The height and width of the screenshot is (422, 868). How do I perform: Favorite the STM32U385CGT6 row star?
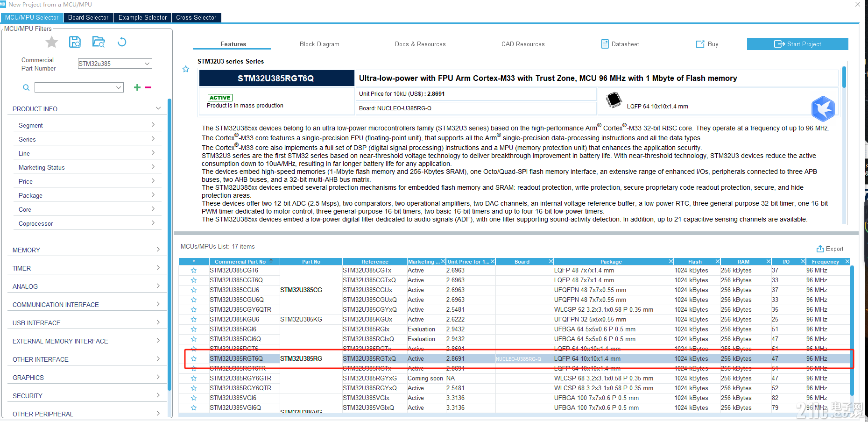[x=194, y=271]
